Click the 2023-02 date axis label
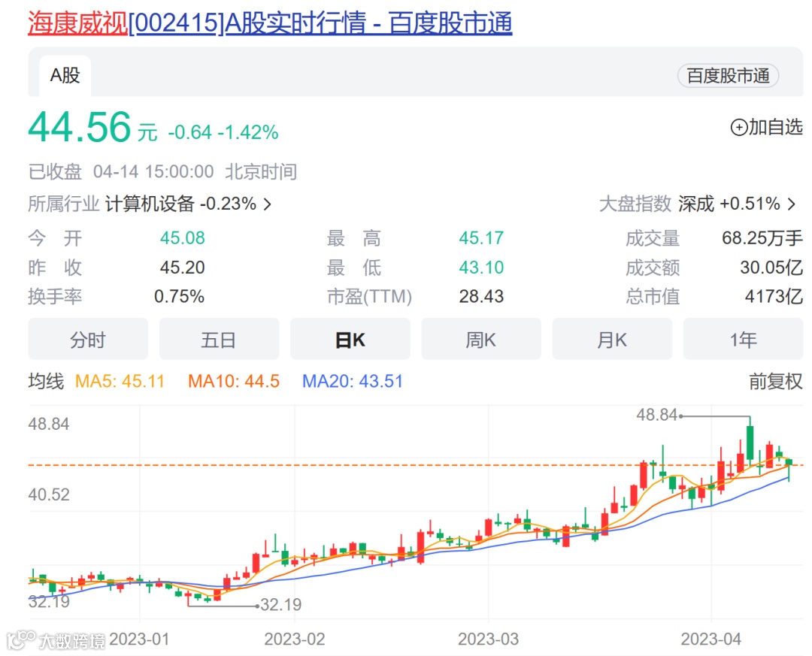This screenshot has width=812, height=656. [x=294, y=639]
